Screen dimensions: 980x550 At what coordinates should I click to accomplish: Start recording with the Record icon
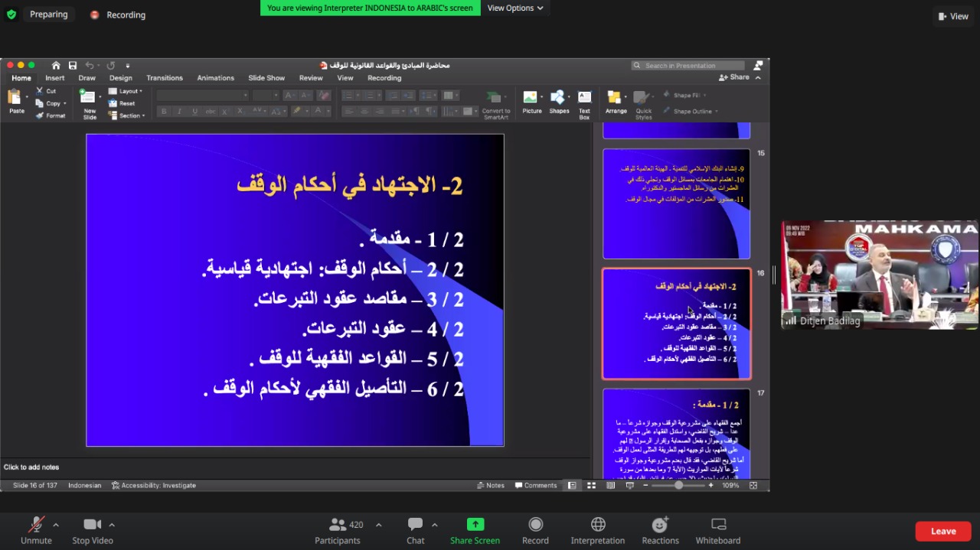[x=535, y=525]
